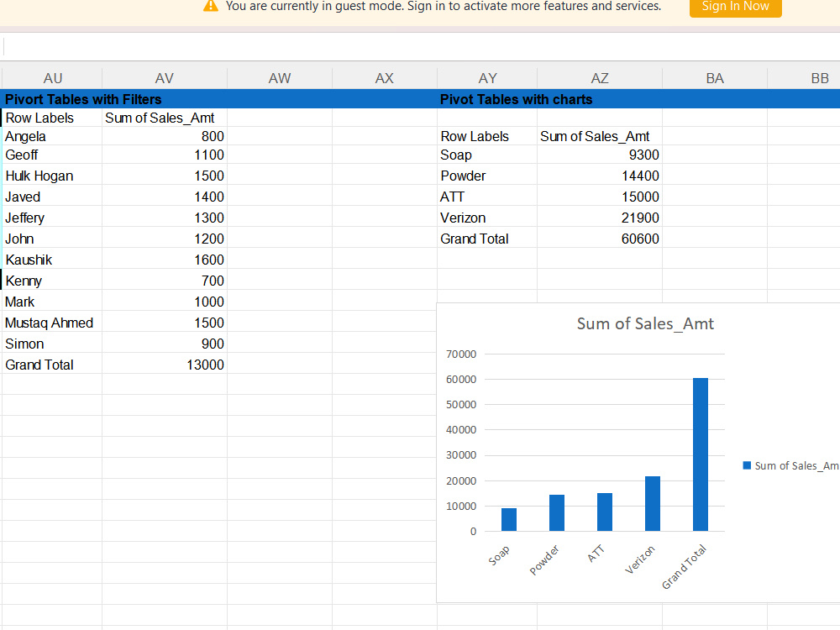Select the 1300 value for Jeffery
Screen dimensions: 840x630
(165, 218)
